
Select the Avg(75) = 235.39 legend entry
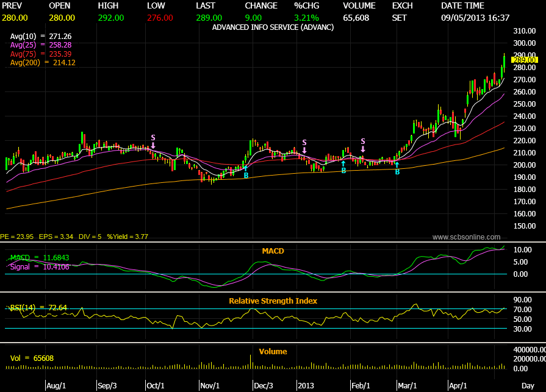[41, 54]
